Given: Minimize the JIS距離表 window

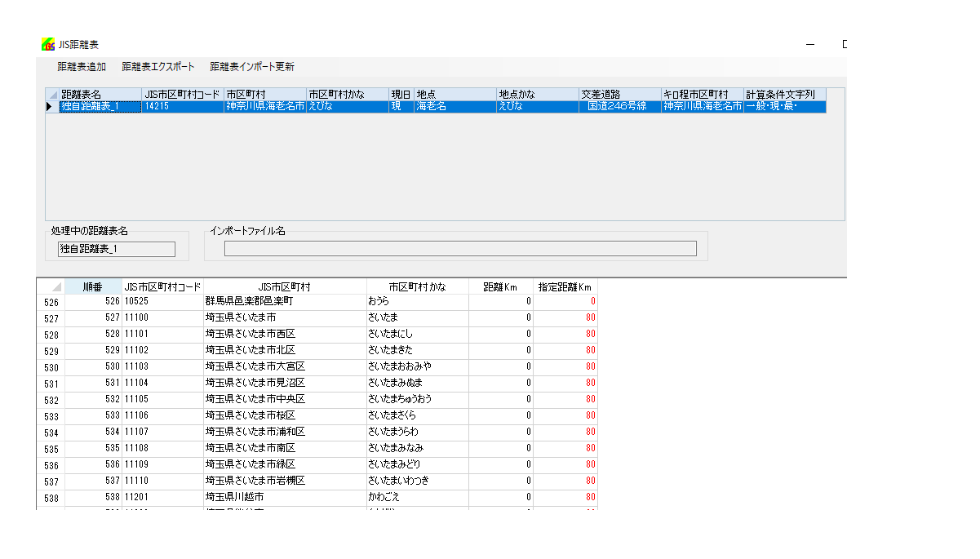Looking at the screenshot, I should [x=810, y=45].
